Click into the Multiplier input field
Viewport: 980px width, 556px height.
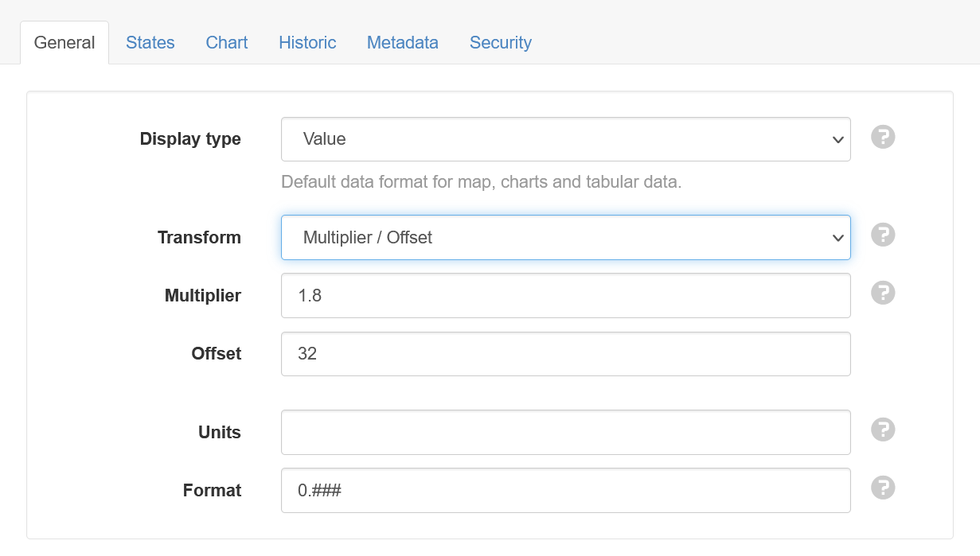[x=565, y=295]
